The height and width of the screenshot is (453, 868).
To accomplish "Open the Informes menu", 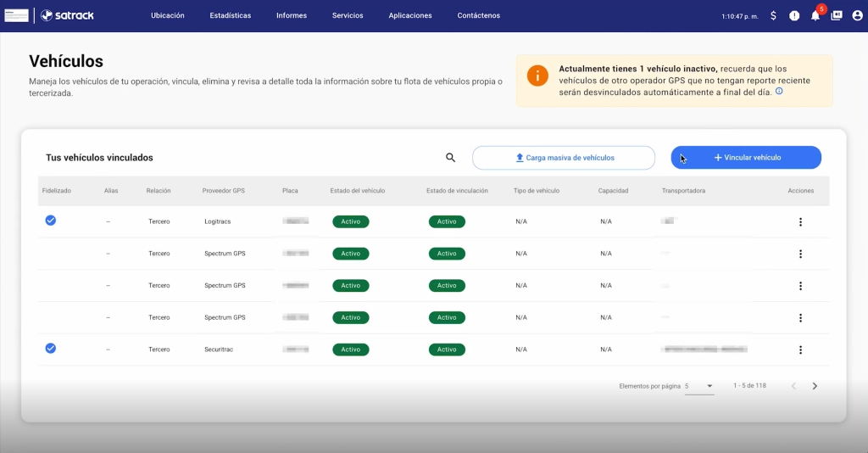I will [x=292, y=15].
